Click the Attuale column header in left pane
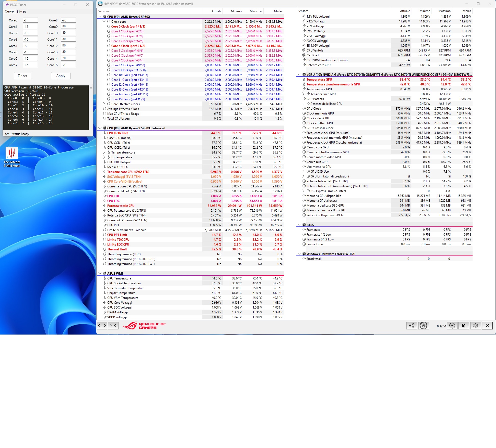The height and width of the screenshot is (448, 496). point(213,11)
